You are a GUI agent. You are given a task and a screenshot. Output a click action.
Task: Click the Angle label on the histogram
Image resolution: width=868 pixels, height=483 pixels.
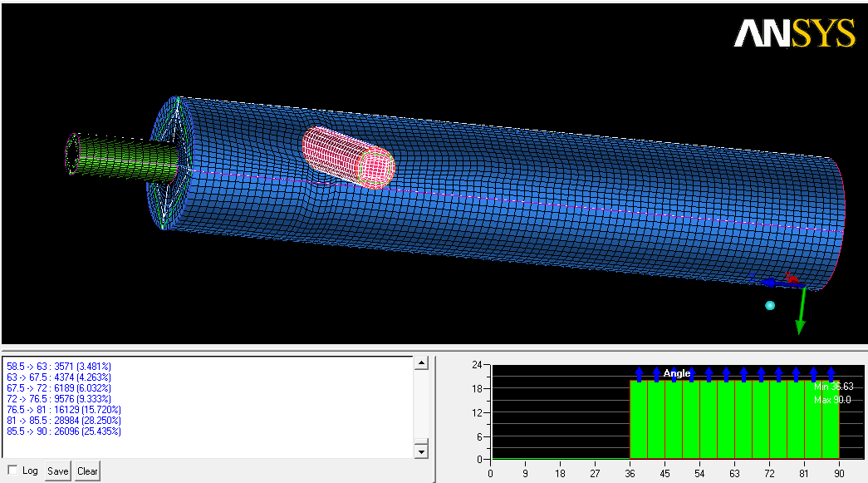click(x=677, y=374)
